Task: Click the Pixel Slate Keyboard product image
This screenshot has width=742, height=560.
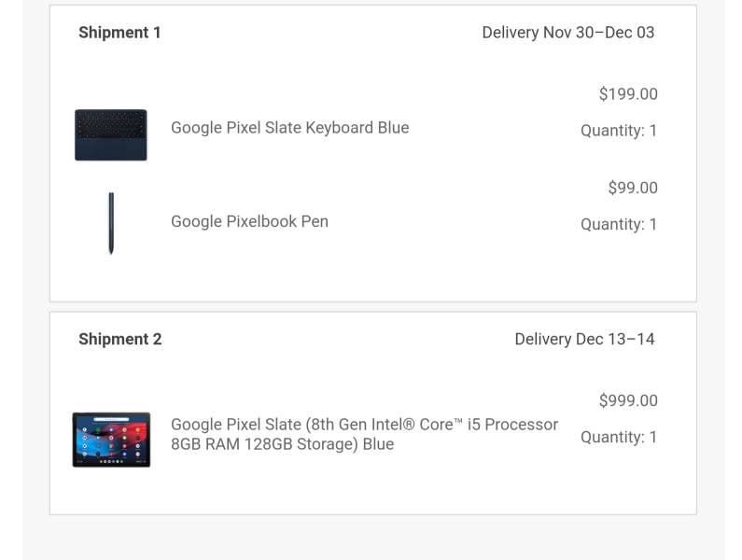Action: (111, 135)
